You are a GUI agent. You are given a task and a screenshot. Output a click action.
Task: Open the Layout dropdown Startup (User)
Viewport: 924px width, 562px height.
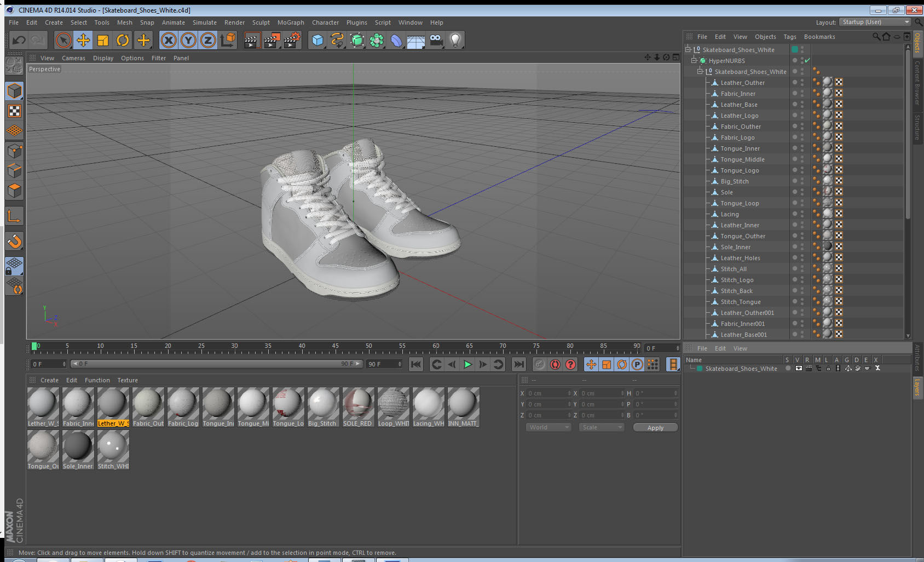click(875, 22)
